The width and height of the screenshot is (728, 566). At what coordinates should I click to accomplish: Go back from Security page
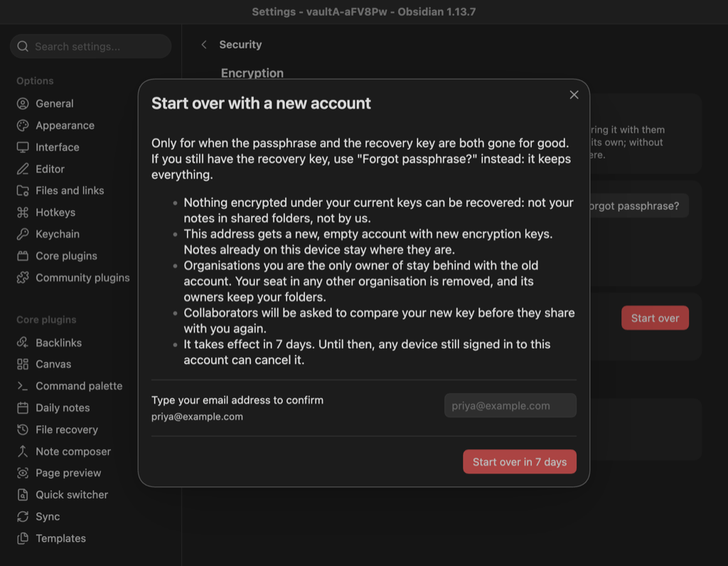[204, 45]
